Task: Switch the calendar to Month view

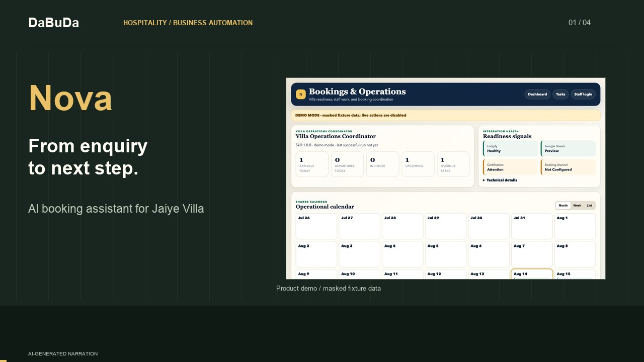Action: [563, 206]
